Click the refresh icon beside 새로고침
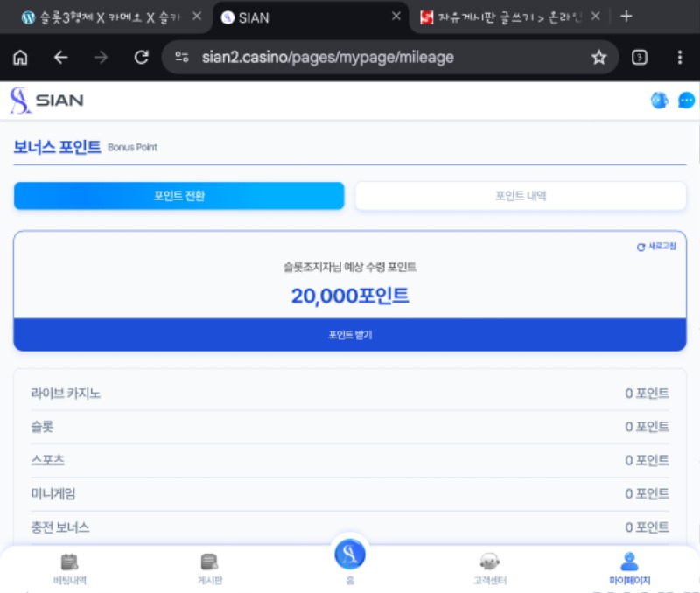Screen dimensions: 700x593 point(640,246)
